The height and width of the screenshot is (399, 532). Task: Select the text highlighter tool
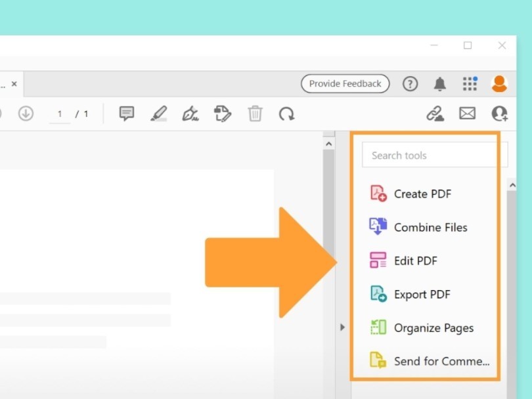pos(158,113)
